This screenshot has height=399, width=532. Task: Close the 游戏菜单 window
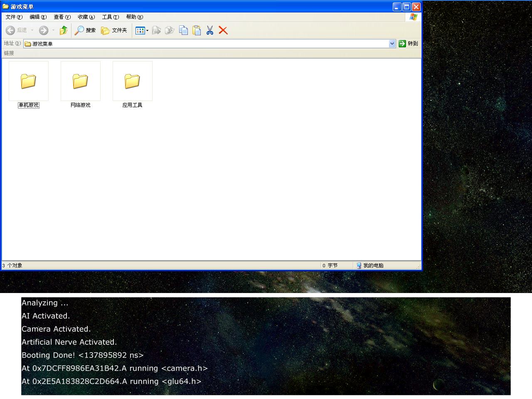pyautogui.click(x=416, y=7)
